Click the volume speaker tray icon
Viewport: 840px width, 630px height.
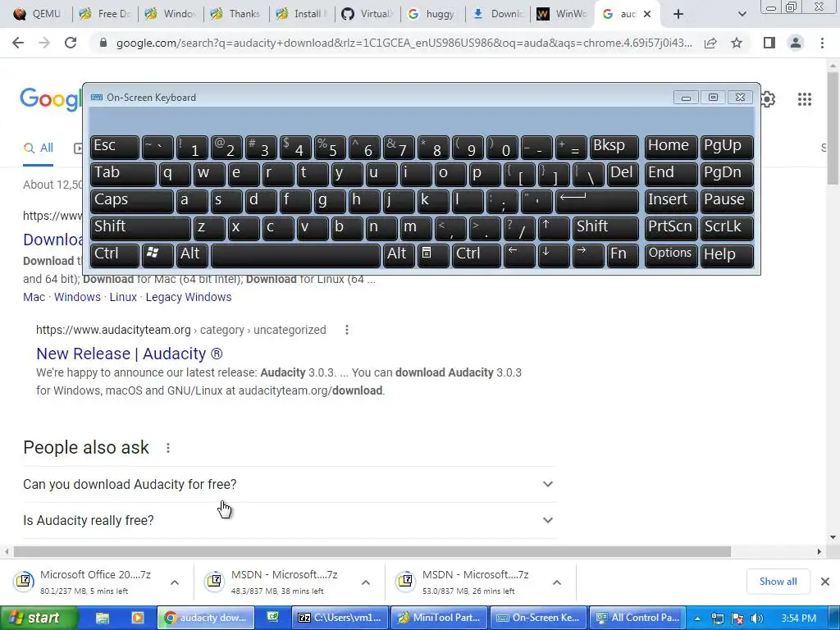point(757,619)
